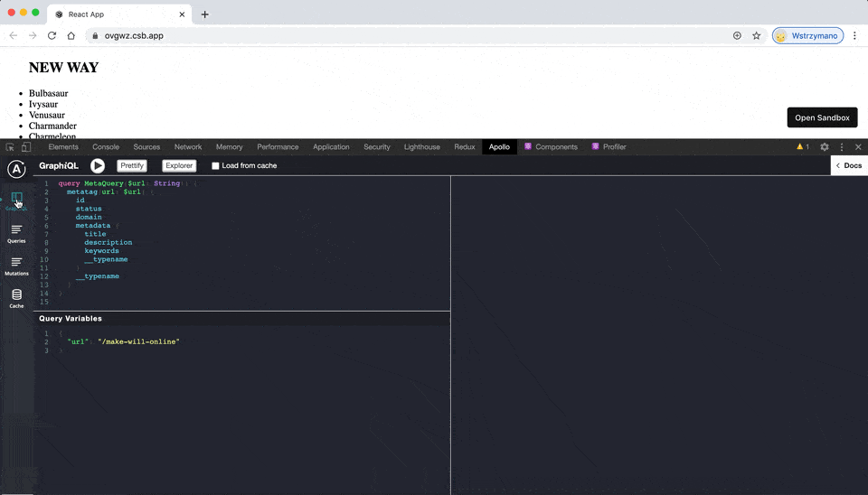Toggle Load from cache checkbox
Image resolution: width=868 pixels, height=495 pixels.
coord(215,166)
